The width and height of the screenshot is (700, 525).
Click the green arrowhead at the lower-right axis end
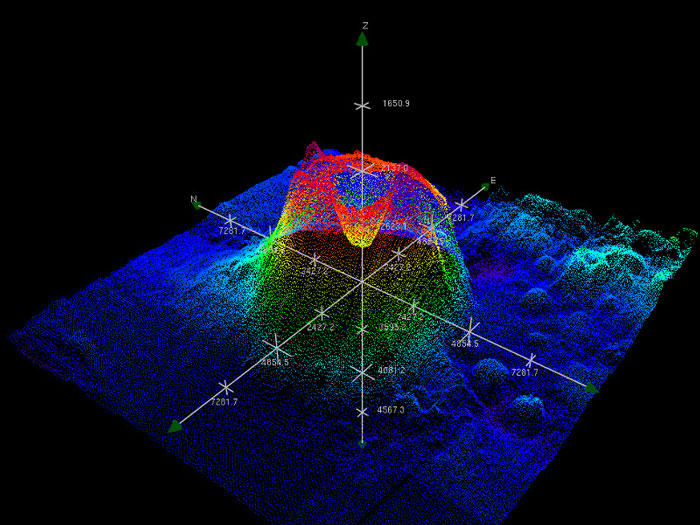click(x=591, y=388)
